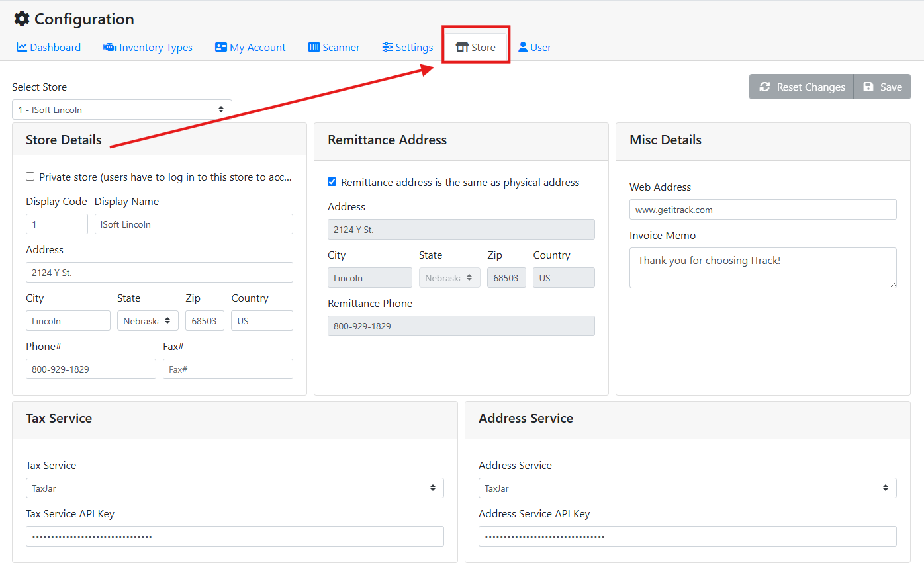Click the Store shop icon
Viewport: 924px width, 571px height.
pos(462,48)
